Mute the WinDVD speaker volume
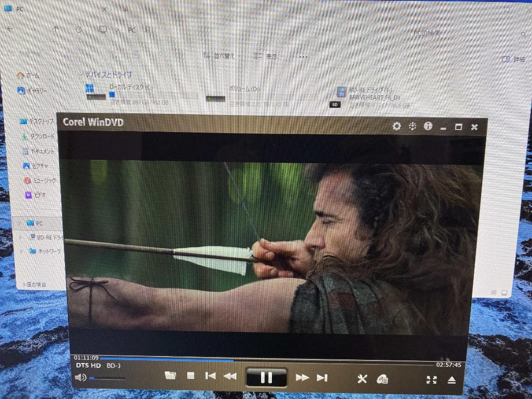Image resolution: width=532 pixels, height=399 pixels. coord(80,378)
